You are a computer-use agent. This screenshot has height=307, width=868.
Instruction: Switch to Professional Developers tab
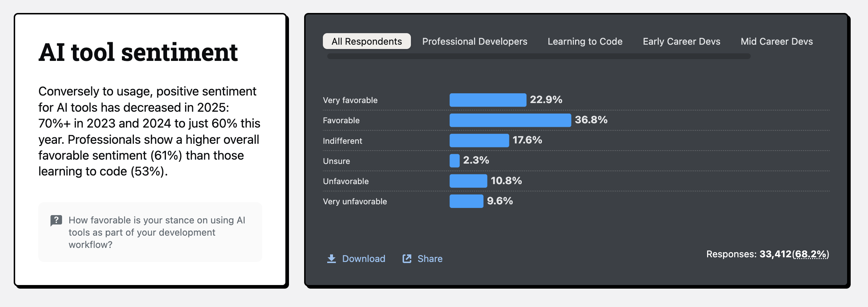(x=474, y=41)
